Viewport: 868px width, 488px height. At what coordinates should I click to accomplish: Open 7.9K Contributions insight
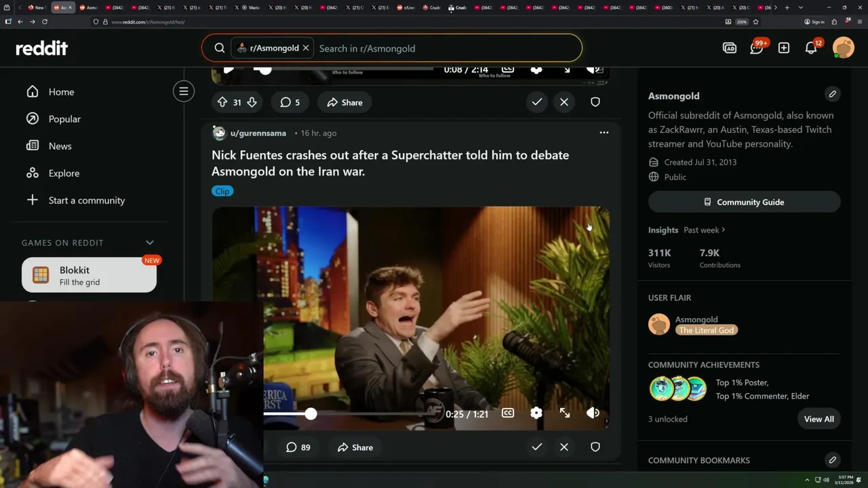click(720, 258)
